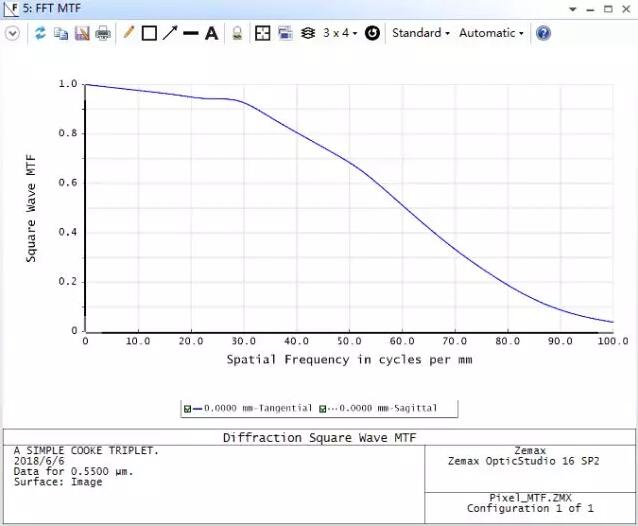Click the copy to clipboard icon

[x=60, y=33]
